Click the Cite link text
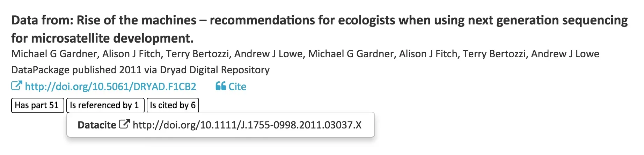The width and height of the screenshot is (644, 155). [x=237, y=87]
